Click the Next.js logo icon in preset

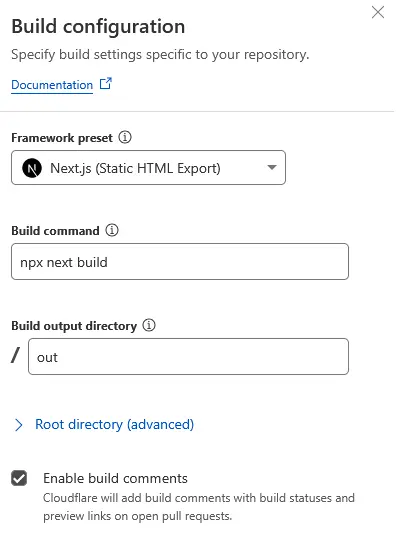click(x=32, y=168)
